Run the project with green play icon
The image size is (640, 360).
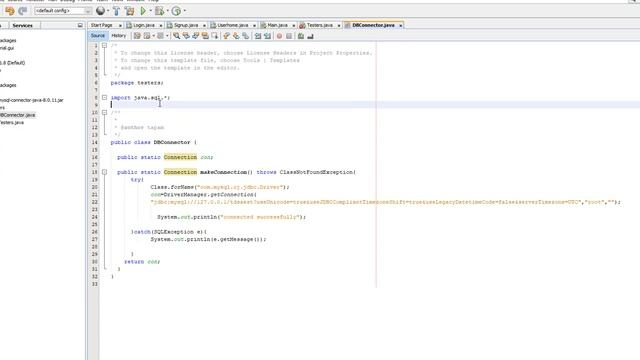point(143,11)
